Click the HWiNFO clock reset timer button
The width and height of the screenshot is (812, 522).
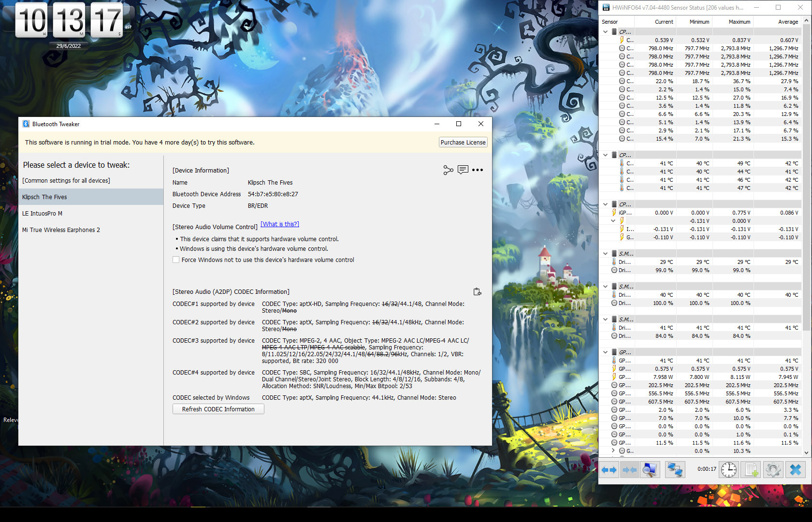pos(728,470)
